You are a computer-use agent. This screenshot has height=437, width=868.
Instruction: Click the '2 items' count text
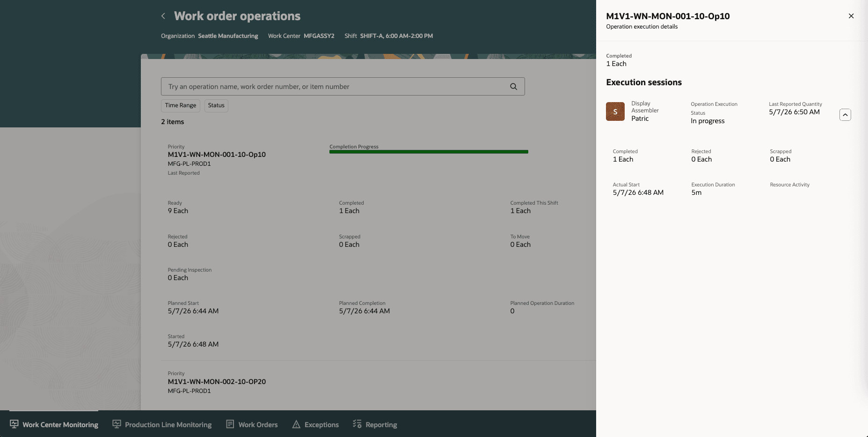[x=173, y=122]
